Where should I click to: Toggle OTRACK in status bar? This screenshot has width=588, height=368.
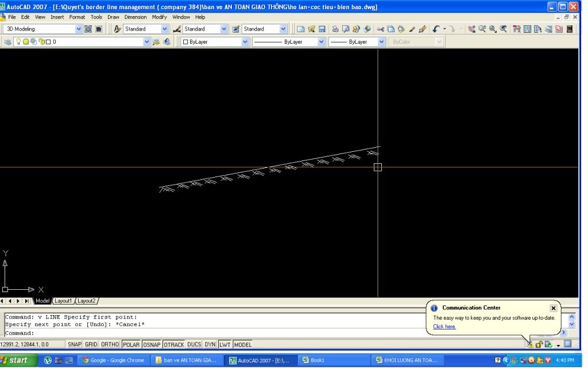point(174,344)
